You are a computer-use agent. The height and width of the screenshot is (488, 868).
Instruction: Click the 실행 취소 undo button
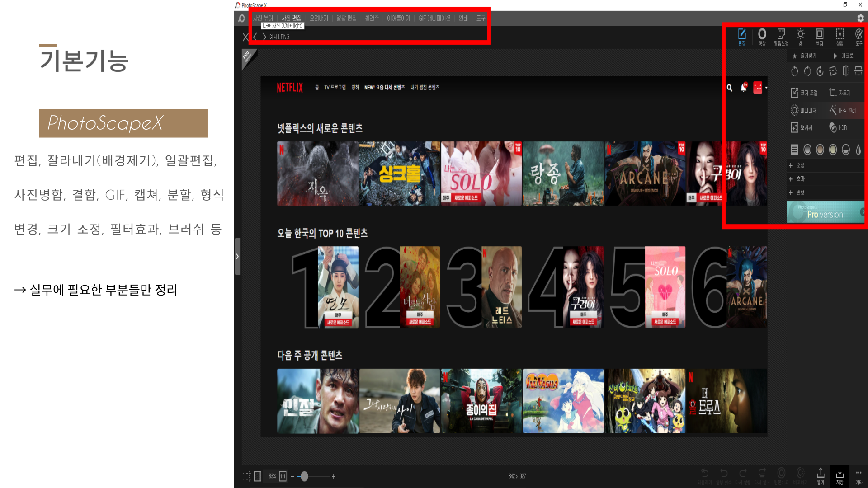(x=724, y=476)
